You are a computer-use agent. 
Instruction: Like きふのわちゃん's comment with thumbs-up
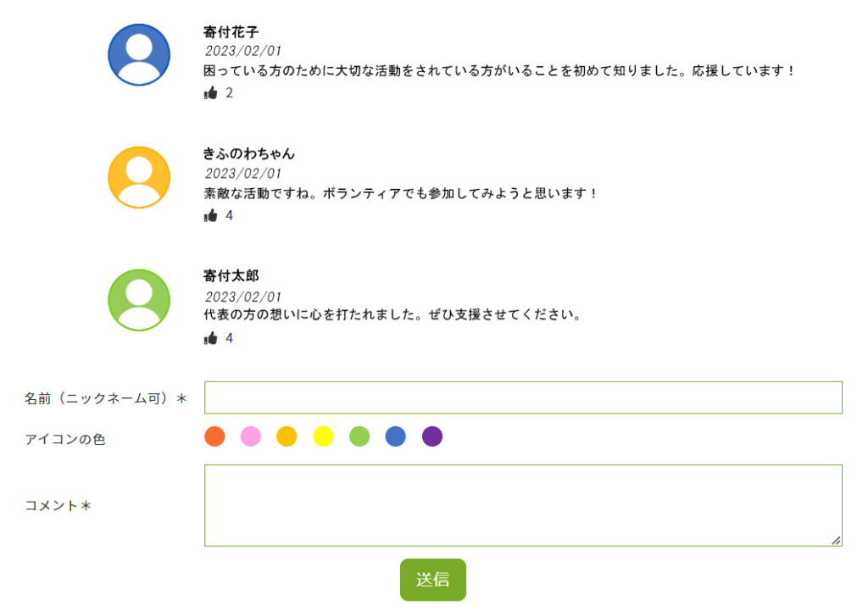click(211, 216)
